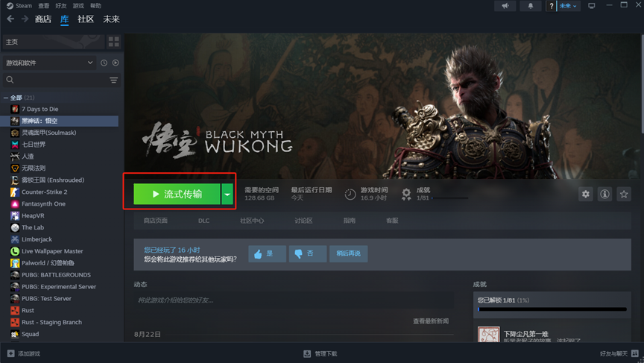Click the ready-to-play filter icon

(x=116, y=63)
